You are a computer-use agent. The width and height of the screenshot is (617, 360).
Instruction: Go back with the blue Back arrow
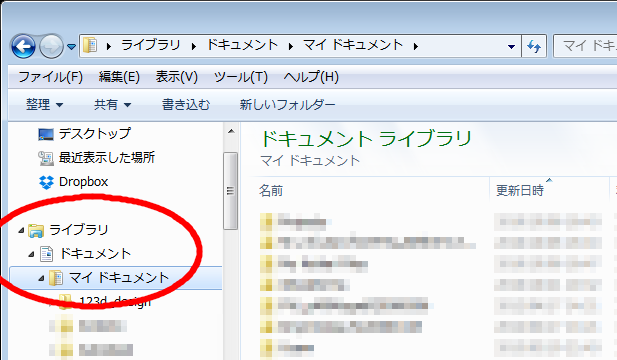[23, 46]
